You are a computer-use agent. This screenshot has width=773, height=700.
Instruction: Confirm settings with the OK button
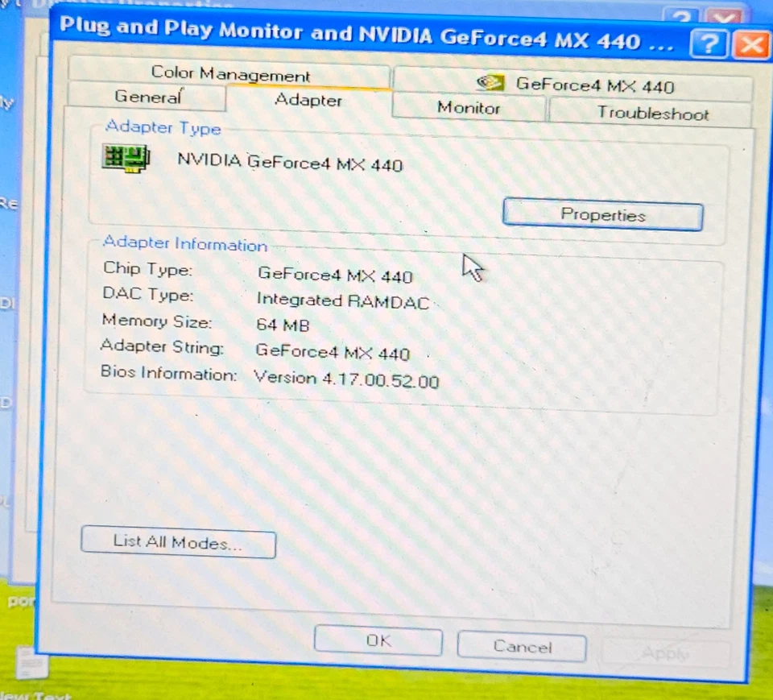[x=378, y=640]
